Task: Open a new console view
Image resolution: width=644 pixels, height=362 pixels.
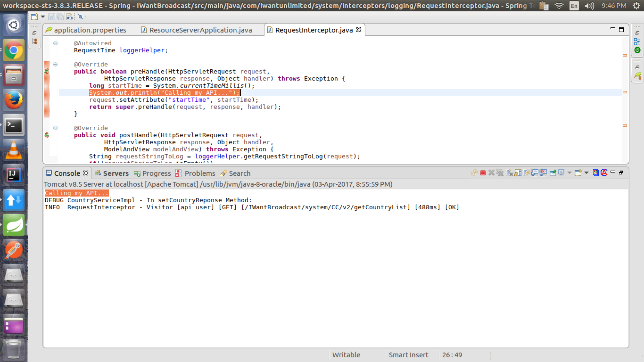Action: (x=578, y=173)
